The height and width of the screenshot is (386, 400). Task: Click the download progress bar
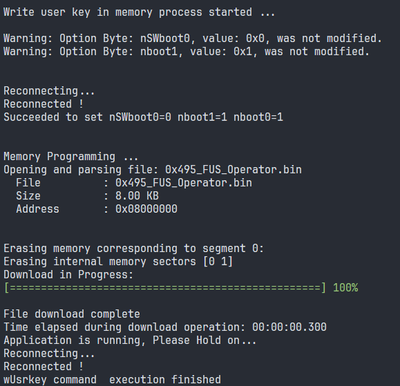(165, 288)
